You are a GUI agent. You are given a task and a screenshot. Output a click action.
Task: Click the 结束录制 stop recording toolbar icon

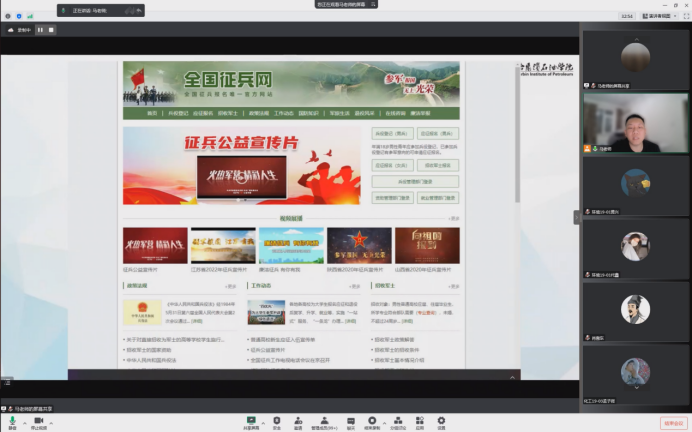[x=372, y=421]
